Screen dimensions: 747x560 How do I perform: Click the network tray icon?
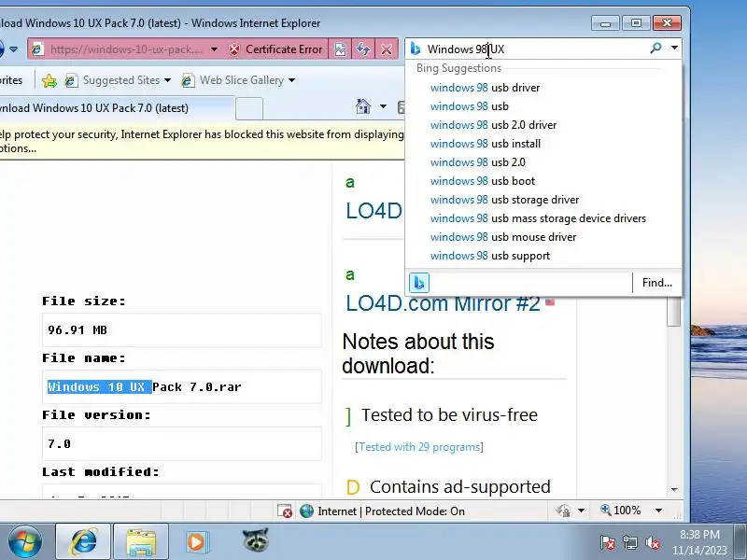coord(630,542)
